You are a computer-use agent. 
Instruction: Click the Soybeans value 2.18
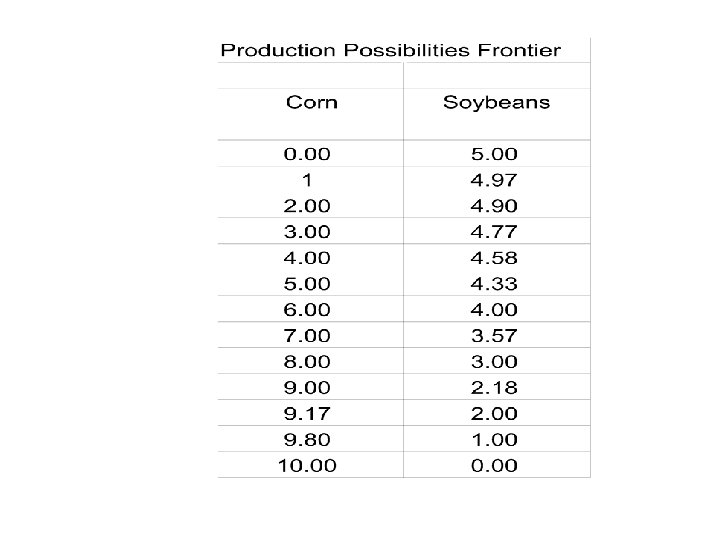point(495,387)
